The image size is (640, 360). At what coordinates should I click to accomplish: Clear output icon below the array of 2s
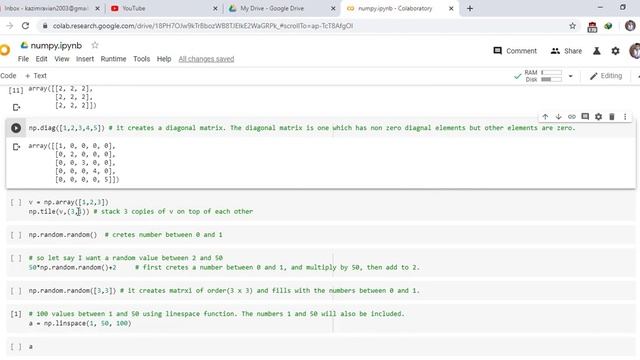[x=16, y=107]
